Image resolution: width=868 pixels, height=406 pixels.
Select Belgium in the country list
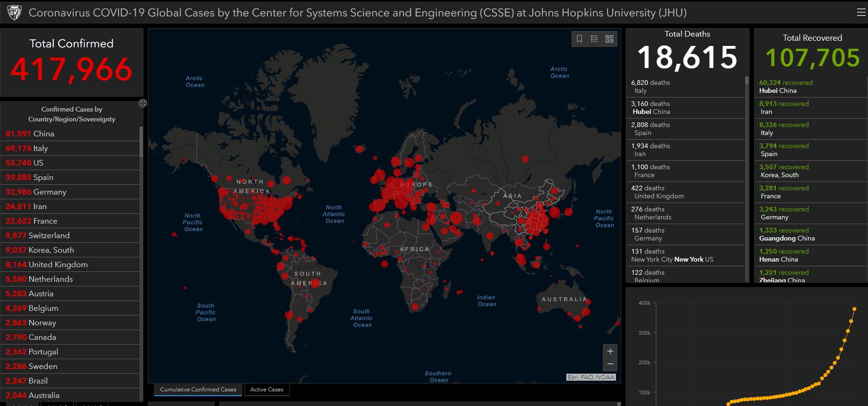point(70,308)
